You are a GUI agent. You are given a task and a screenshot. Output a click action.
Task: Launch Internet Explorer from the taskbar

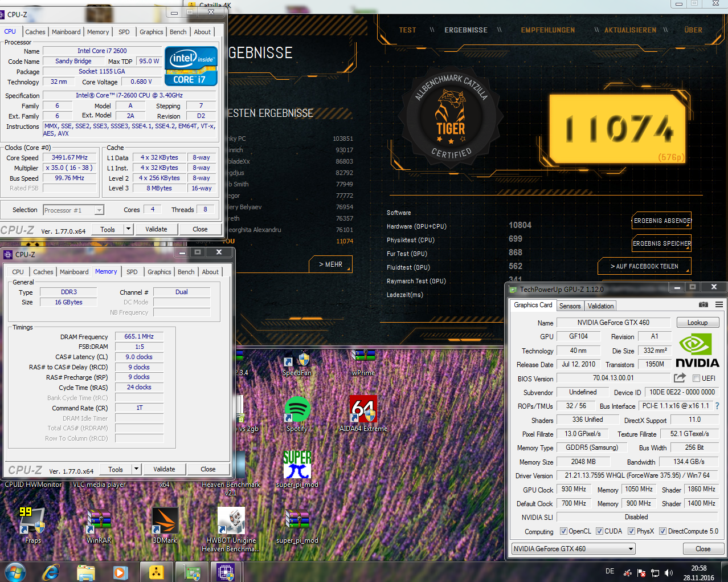[x=51, y=572]
